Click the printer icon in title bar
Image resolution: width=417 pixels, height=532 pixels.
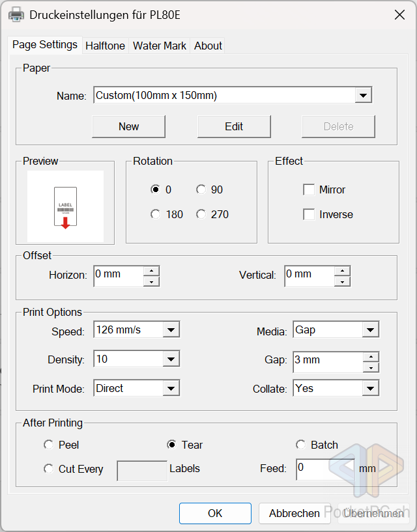click(x=16, y=14)
